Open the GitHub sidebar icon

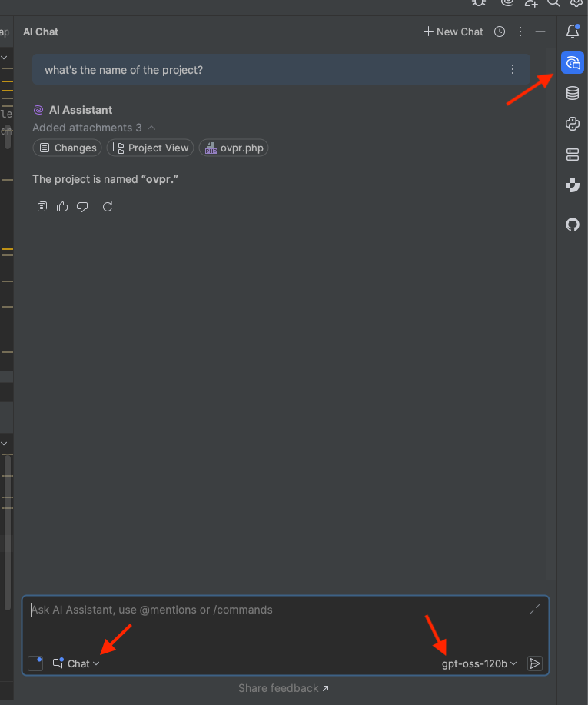pyautogui.click(x=572, y=224)
